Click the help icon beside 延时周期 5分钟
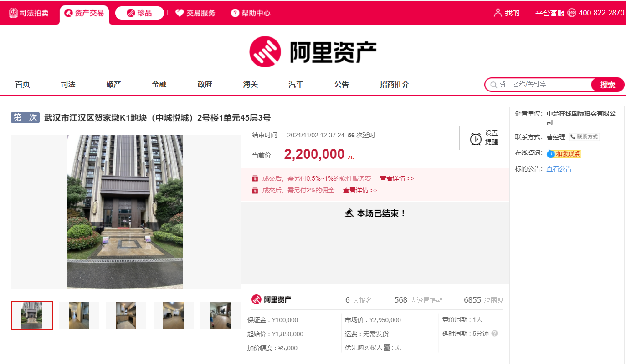This screenshot has height=364, width=626. click(494, 334)
